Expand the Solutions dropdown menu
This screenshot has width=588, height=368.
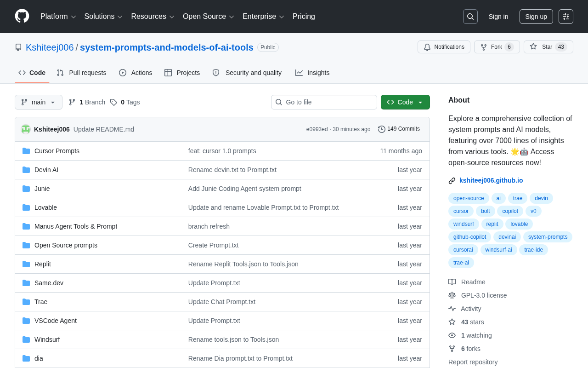[103, 17]
